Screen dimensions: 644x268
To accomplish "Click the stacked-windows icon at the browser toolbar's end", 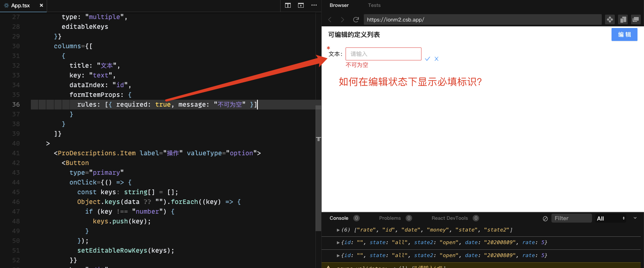I will (x=636, y=19).
